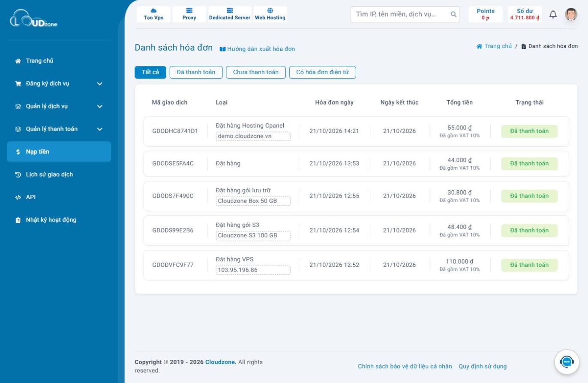This screenshot has width=588, height=383.
Task: Click the Cloudzone Box 50 GB tag
Action: click(253, 201)
